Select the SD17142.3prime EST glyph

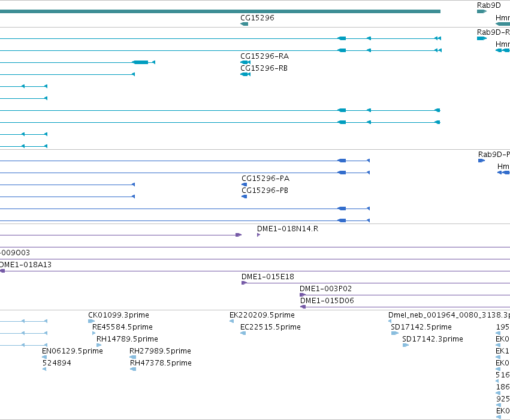[x=406, y=345]
